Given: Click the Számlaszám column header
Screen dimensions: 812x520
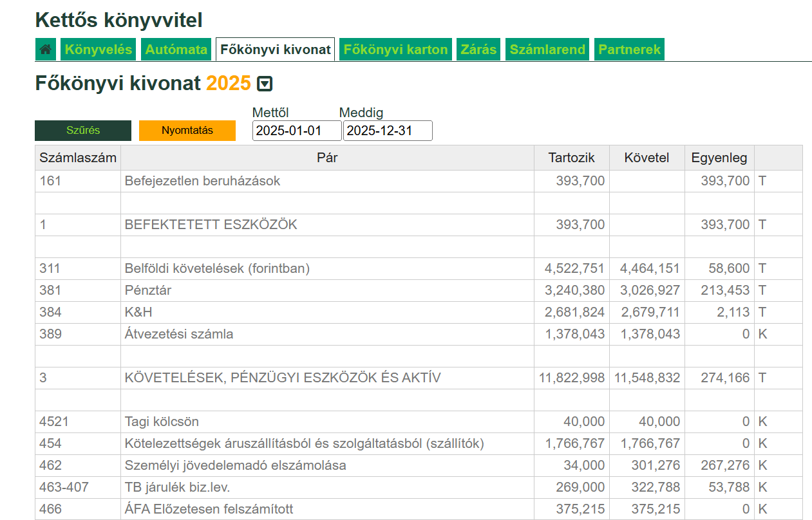Looking at the screenshot, I should pyautogui.click(x=78, y=158).
